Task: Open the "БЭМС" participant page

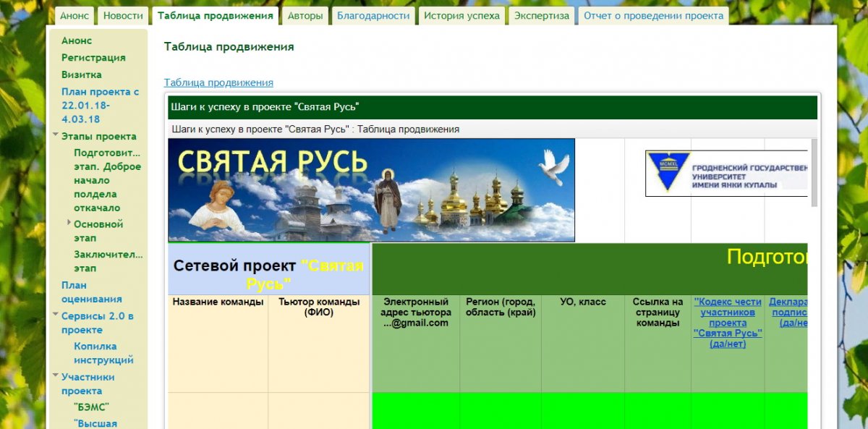Action: pos(91,407)
